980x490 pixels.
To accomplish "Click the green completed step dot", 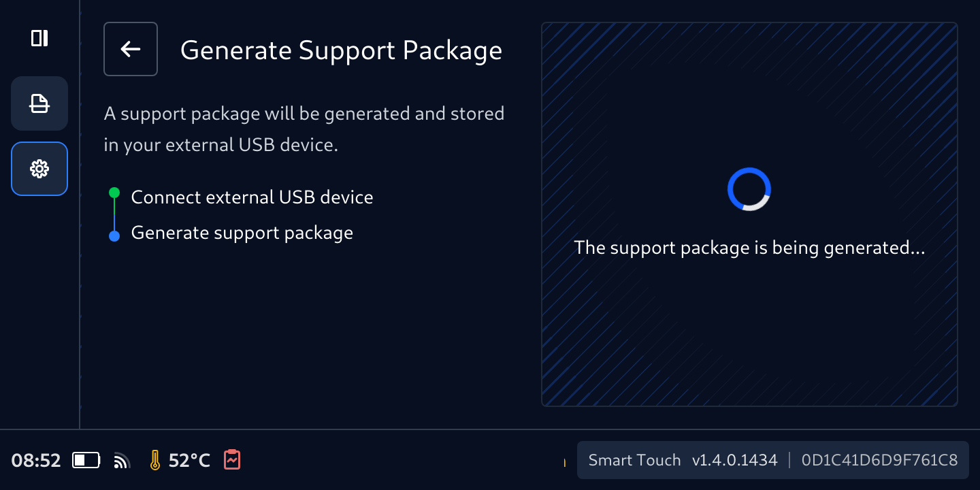I will [x=114, y=193].
